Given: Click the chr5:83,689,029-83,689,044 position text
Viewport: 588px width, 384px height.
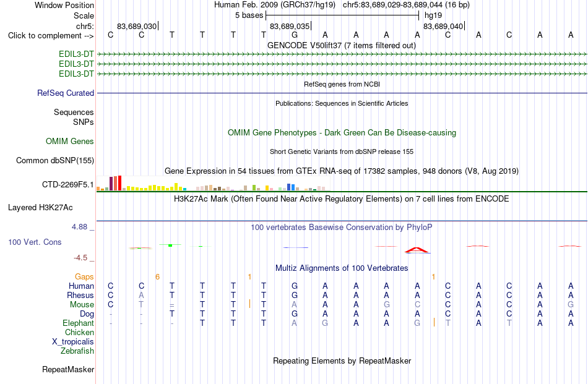Looking at the screenshot, I should [406, 5].
